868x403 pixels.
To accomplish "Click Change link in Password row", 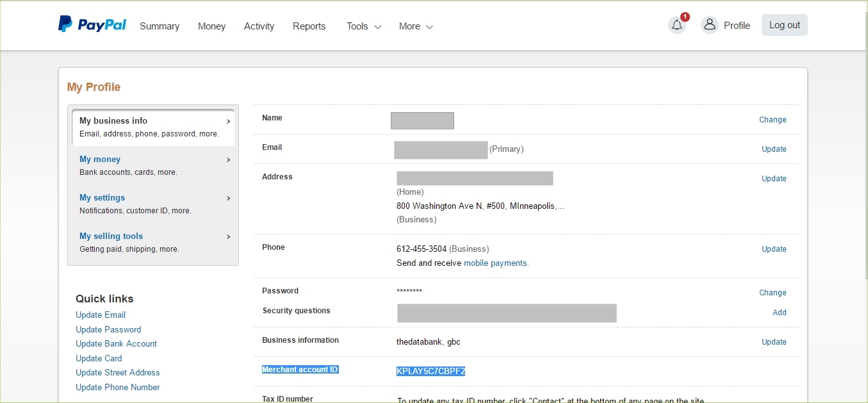I will [773, 293].
